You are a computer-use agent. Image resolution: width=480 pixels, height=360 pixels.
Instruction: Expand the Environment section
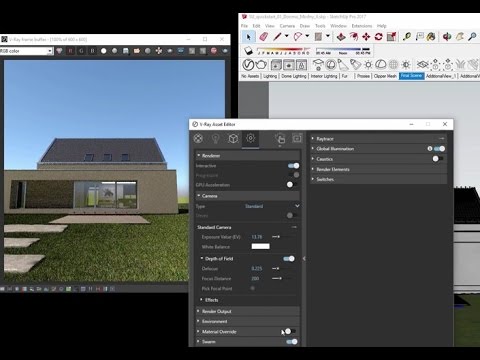248,321
